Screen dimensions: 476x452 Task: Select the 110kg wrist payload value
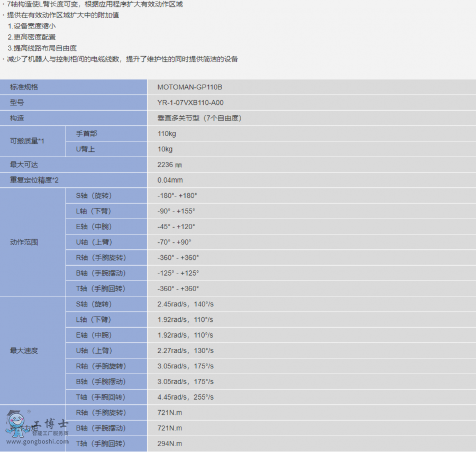pyautogui.click(x=167, y=134)
